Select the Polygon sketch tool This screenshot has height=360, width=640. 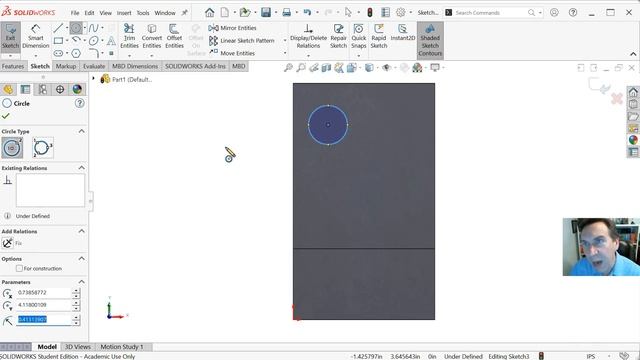[x=76, y=53]
